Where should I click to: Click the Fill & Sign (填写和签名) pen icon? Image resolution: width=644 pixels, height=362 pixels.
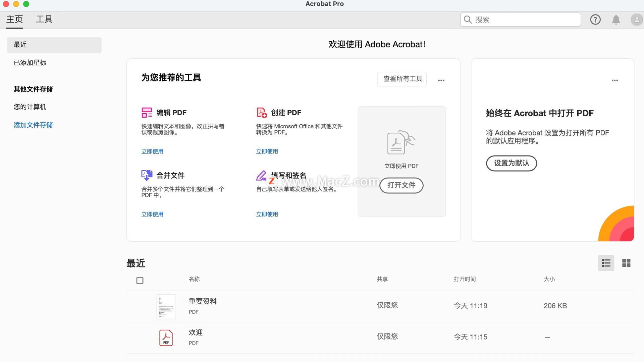pos(261,175)
